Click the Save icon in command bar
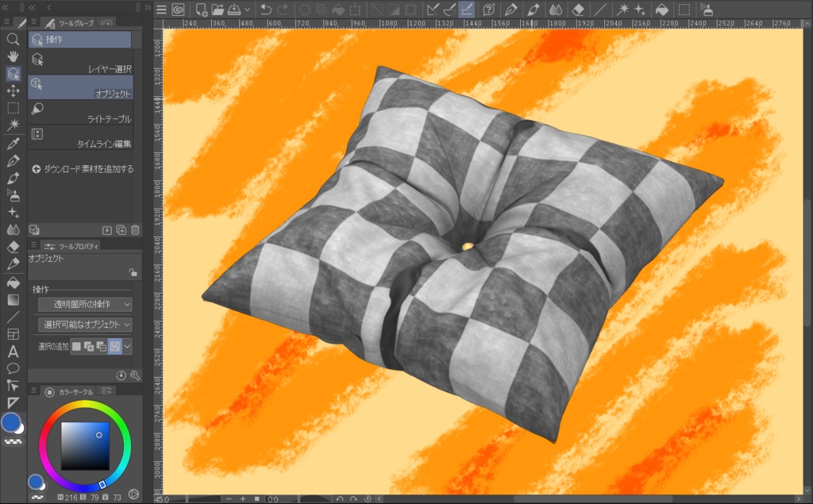Viewport: 813px width, 504px height. (x=234, y=10)
